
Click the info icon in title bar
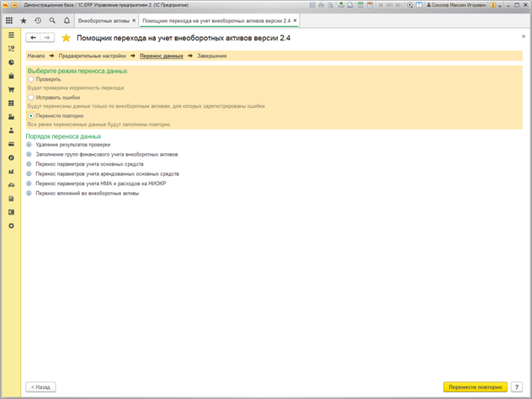tap(492, 5)
